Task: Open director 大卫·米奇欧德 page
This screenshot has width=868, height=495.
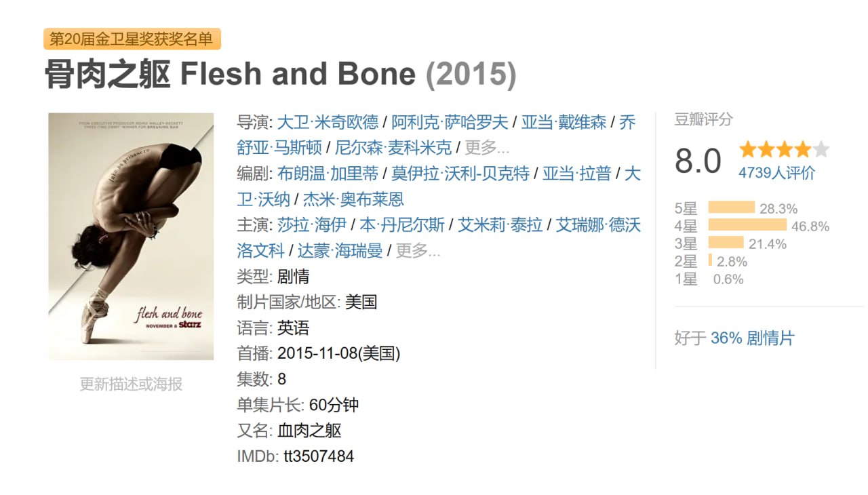Action: (328, 122)
